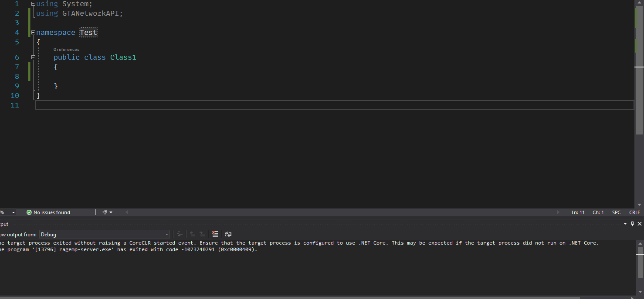Open the whitespace cleanup dropdown in status bar
The width and height of the screenshot is (644, 299).
(x=110, y=212)
